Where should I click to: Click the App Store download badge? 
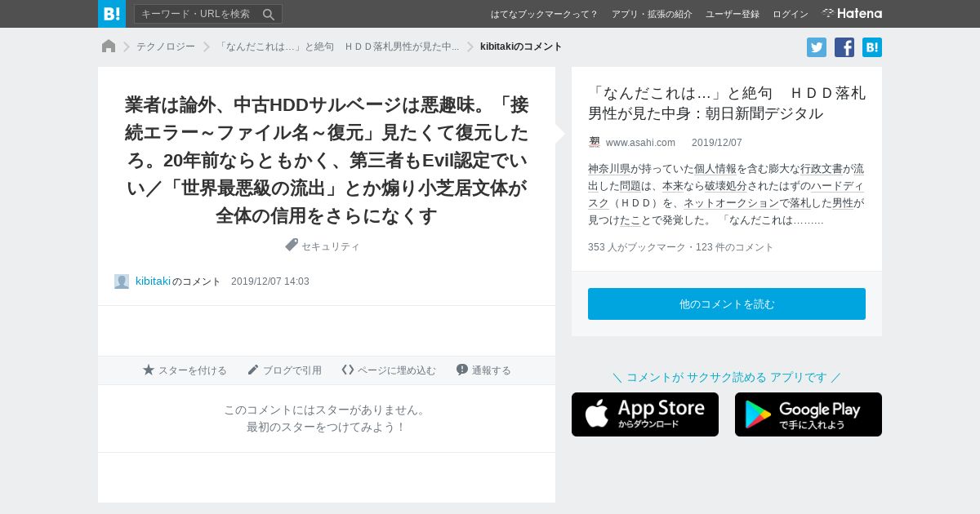(x=645, y=414)
